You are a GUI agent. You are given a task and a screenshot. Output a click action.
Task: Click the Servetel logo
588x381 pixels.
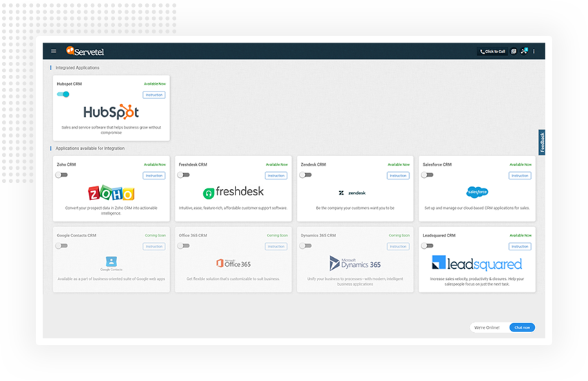tap(85, 52)
